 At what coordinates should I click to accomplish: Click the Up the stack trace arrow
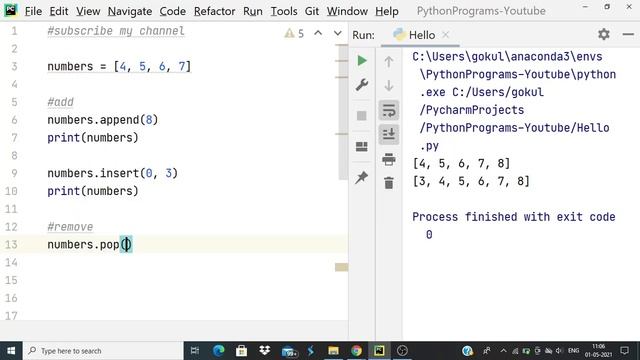pos(389,62)
